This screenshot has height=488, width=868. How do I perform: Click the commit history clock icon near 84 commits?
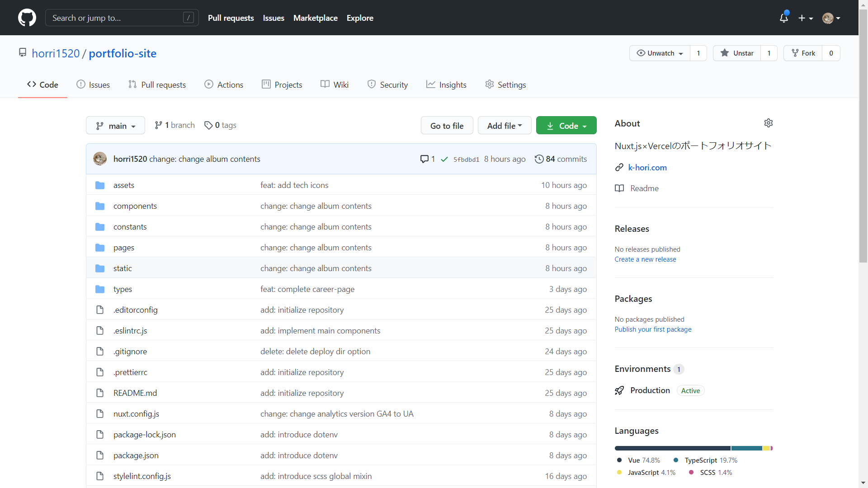[539, 159]
